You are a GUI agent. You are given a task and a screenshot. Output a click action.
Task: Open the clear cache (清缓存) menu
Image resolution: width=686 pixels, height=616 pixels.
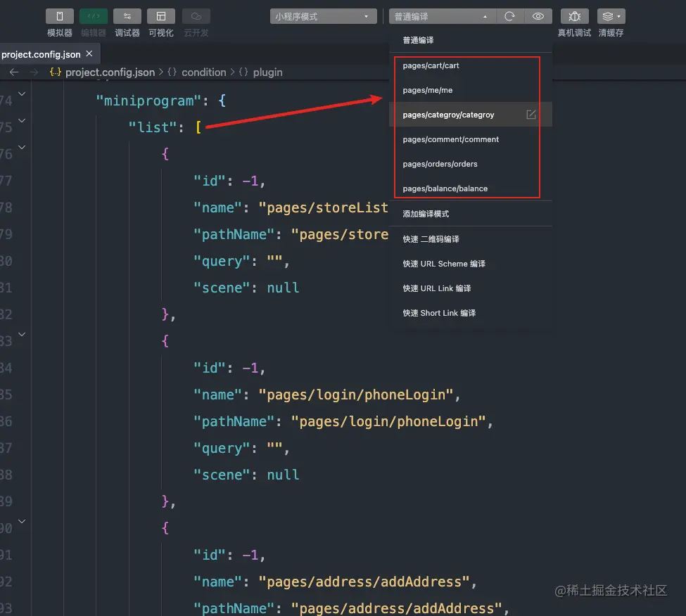(x=611, y=17)
